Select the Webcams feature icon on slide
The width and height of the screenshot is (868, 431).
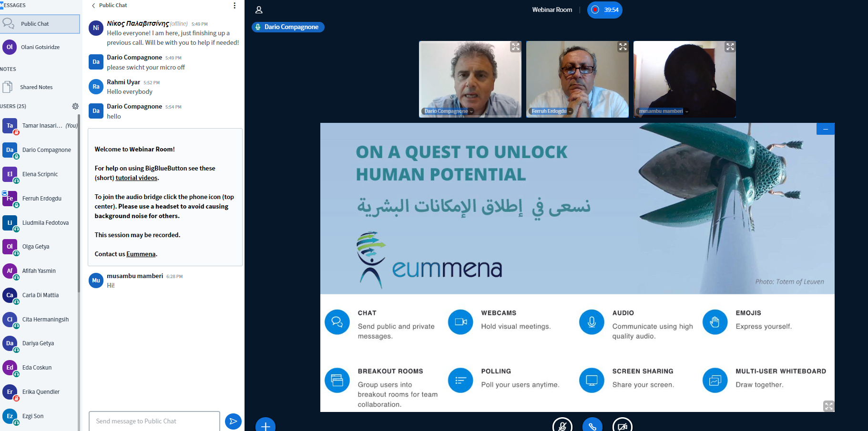(x=460, y=322)
